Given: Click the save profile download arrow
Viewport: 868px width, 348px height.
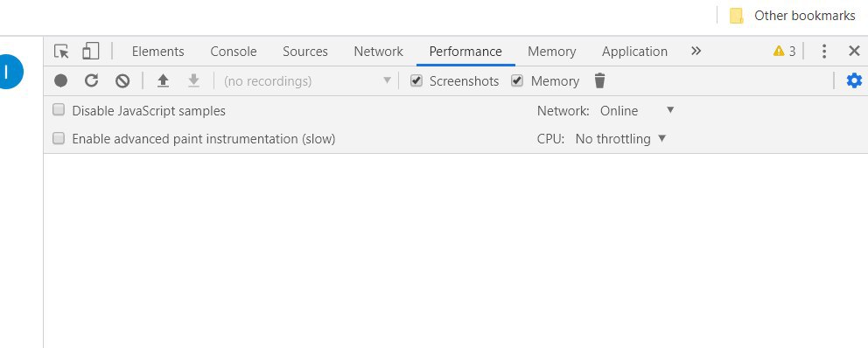Looking at the screenshot, I should 193,81.
